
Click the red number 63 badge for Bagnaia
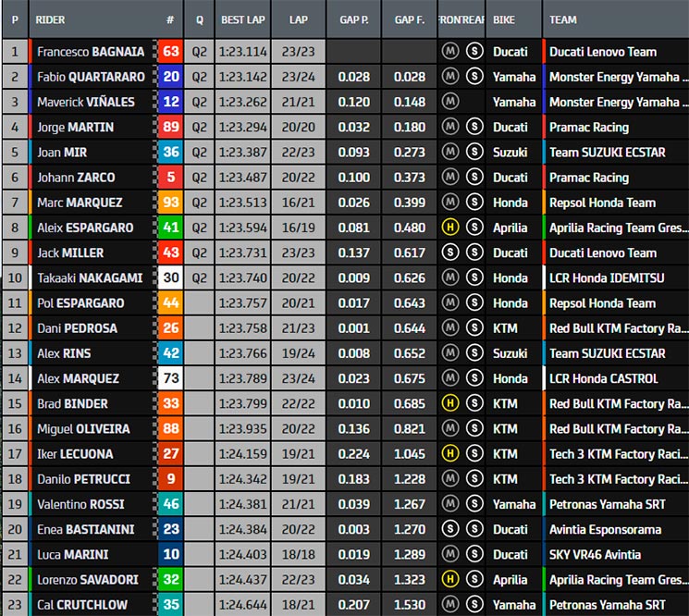point(170,52)
